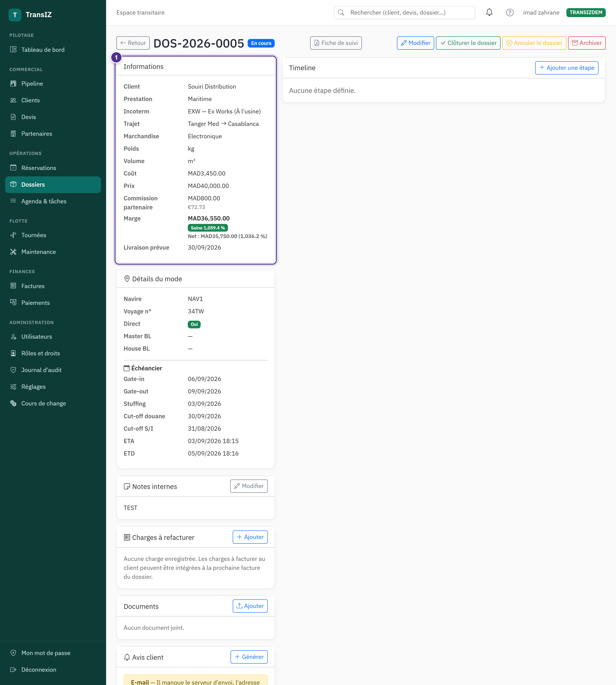The height and width of the screenshot is (685, 616).
Task: Click the En cours status badge
Action: [x=261, y=43]
